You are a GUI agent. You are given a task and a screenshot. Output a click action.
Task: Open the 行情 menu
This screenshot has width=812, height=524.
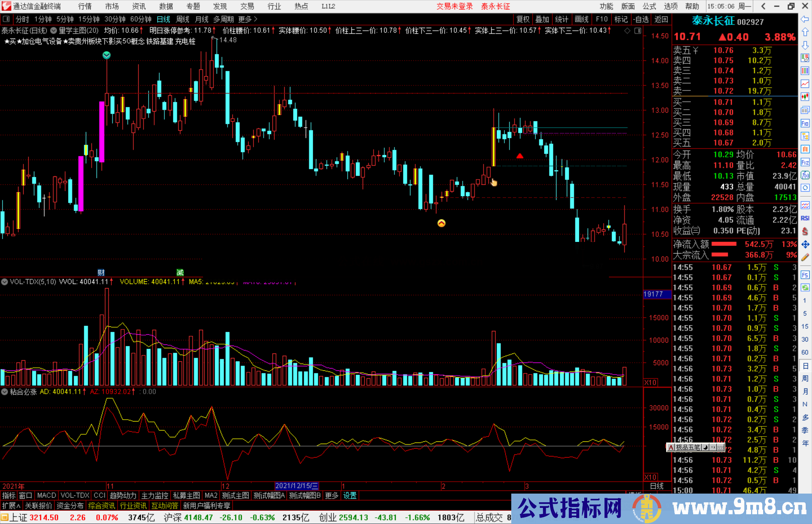tap(85, 6)
